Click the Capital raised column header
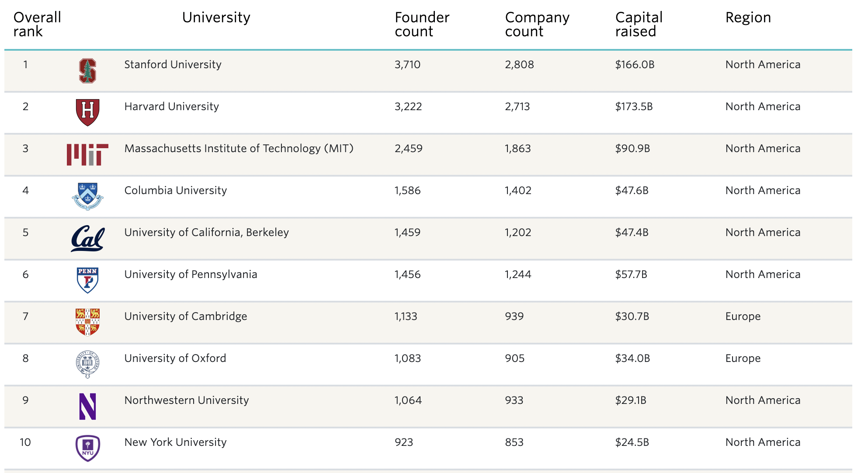 coord(639,24)
